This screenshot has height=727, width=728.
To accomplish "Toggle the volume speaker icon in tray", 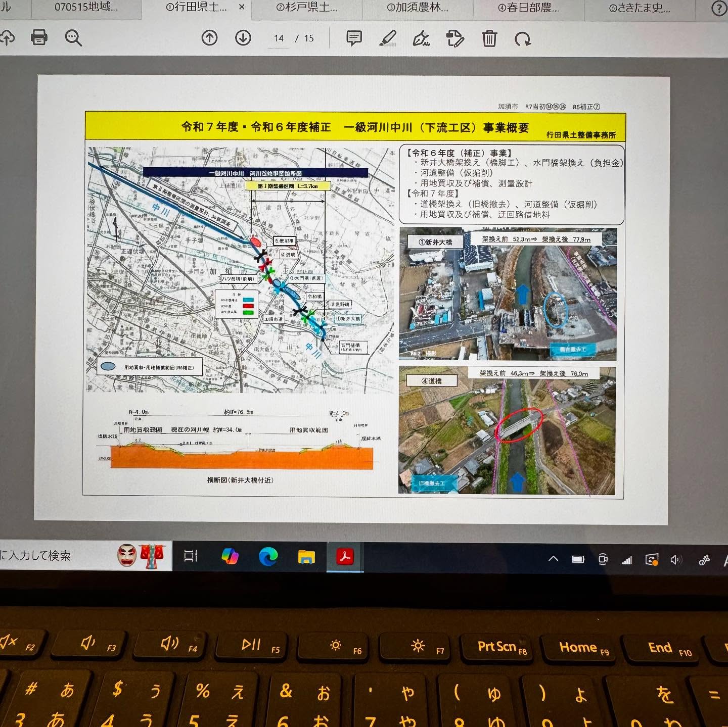I will 675,559.
